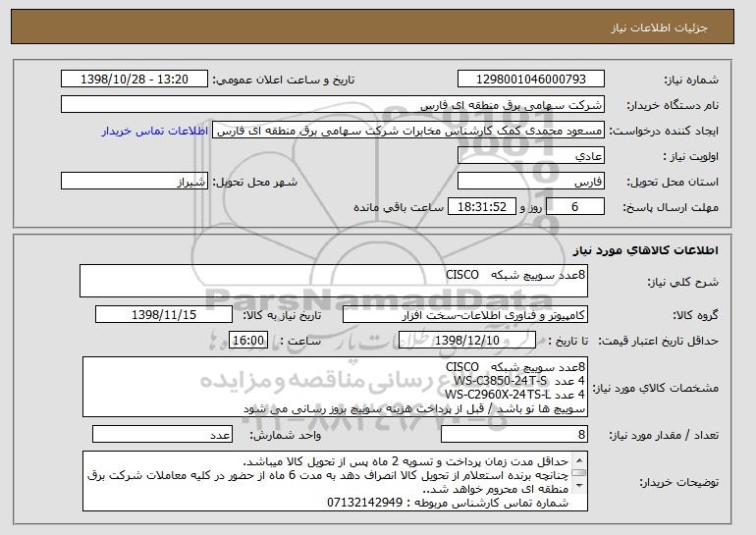Click the goods specification text area
The height and width of the screenshot is (535, 756).
click(x=335, y=387)
